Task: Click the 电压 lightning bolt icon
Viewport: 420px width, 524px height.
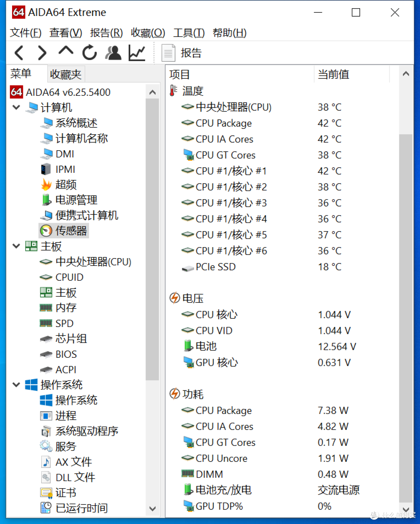Action: click(175, 298)
